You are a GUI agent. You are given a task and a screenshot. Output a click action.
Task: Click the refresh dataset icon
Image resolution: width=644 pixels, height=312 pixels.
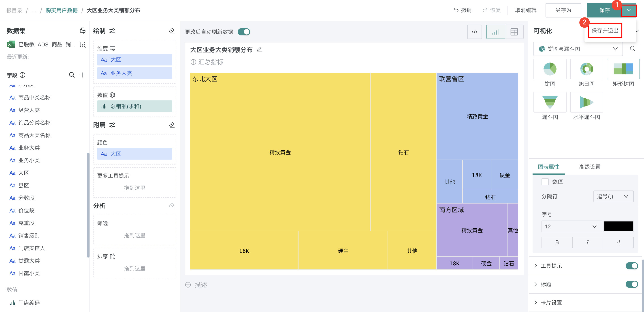point(83,31)
